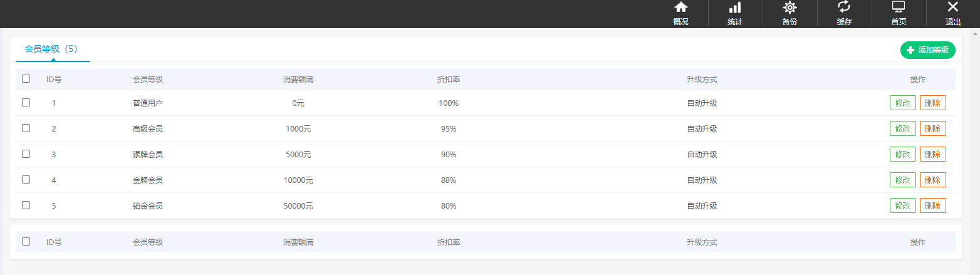Open the 概况 overview home icon
Screen dimensions: 980x275
pos(680,8)
